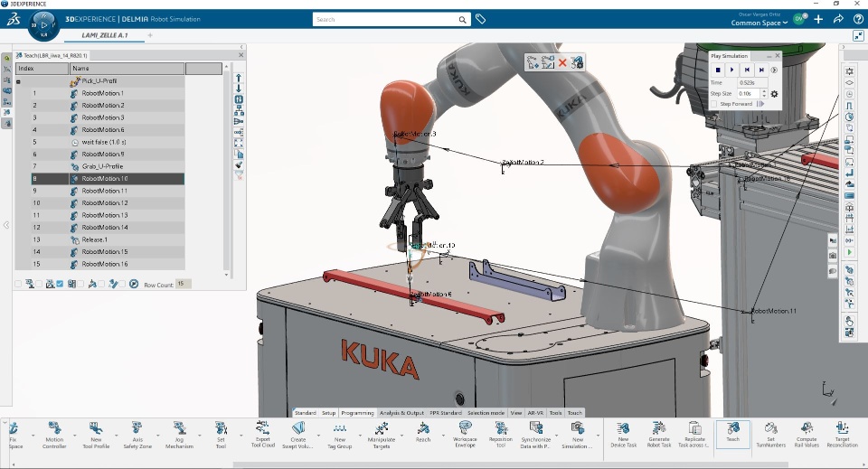Click the Time value field
The image size is (868, 469).
point(753,82)
